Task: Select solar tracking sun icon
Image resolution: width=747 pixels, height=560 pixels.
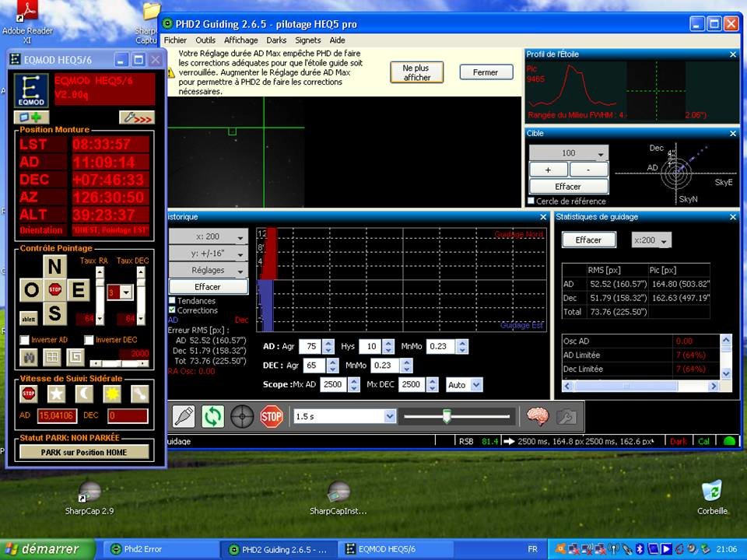Action: [112, 394]
